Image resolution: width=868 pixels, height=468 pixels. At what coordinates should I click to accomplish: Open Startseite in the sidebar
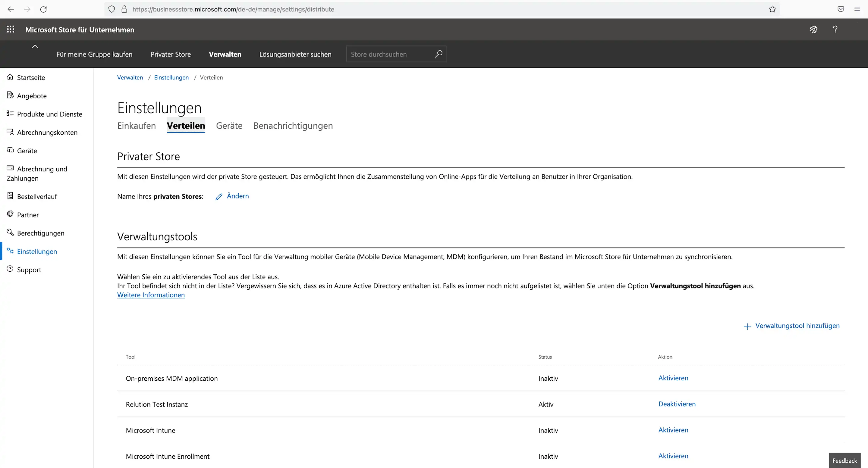[x=31, y=77]
